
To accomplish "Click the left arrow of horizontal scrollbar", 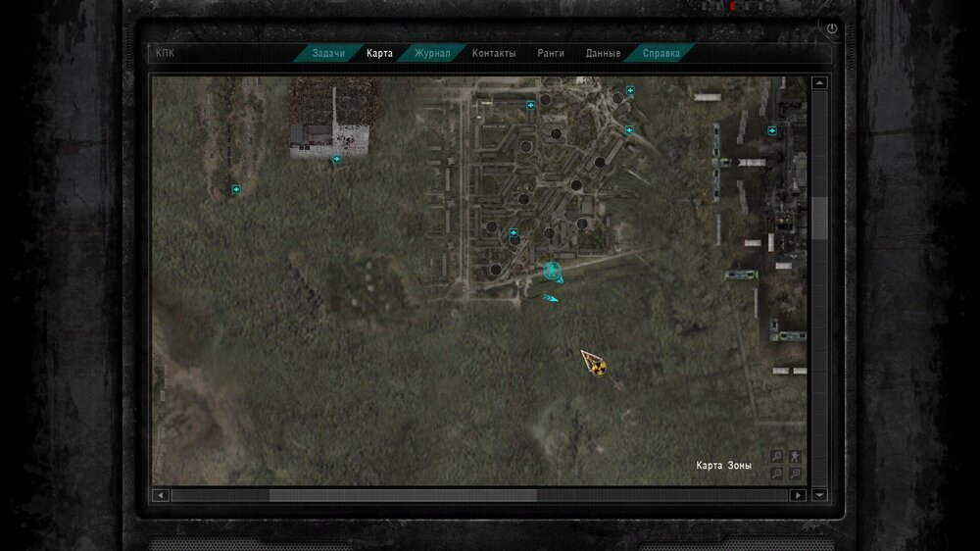I will point(161,495).
